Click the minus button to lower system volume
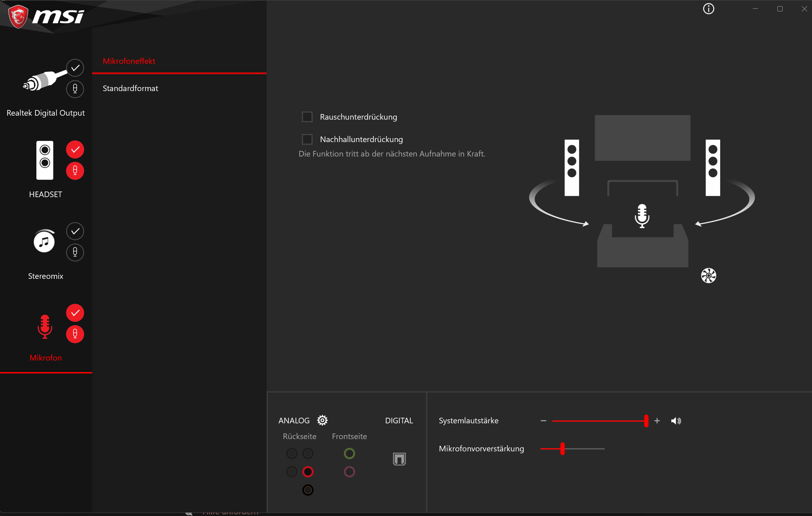Image resolution: width=812 pixels, height=516 pixels. click(543, 421)
